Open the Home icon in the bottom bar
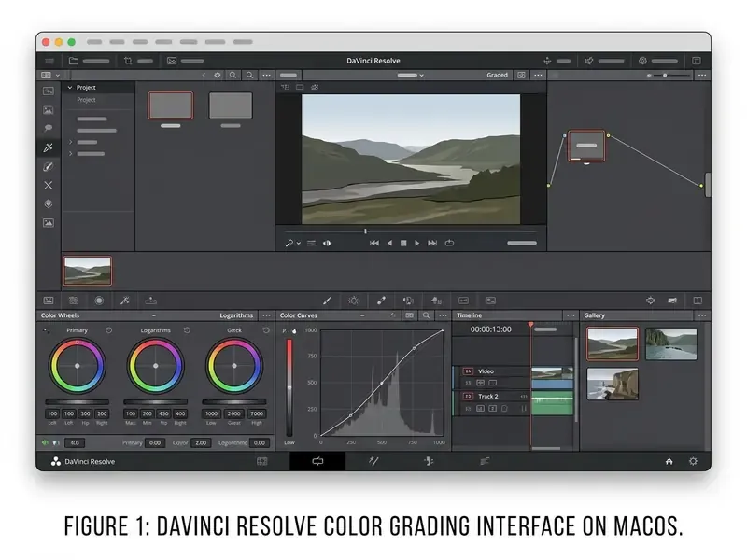The height and width of the screenshot is (560, 747). click(x=669, y=461)
